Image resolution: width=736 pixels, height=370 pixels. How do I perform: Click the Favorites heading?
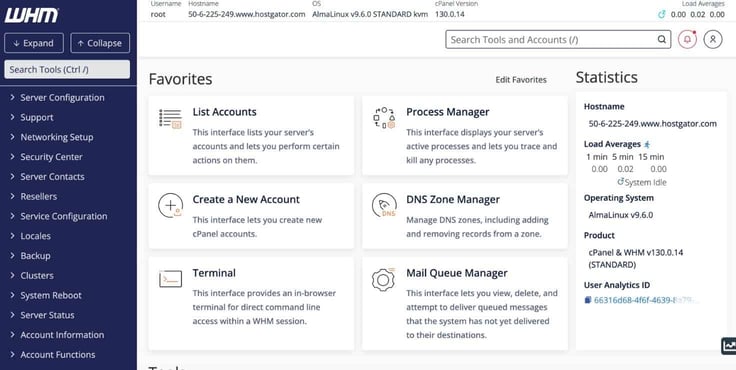click(180, 79)
